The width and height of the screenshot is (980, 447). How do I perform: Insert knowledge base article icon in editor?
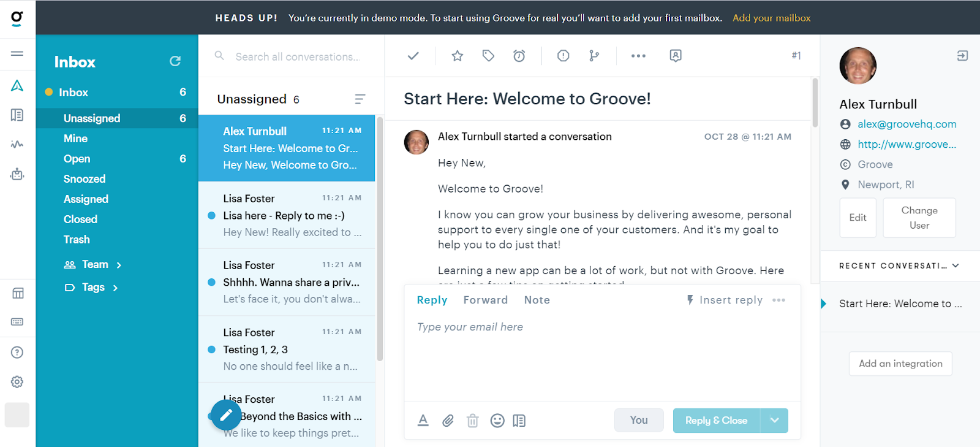tap(519, 421)
